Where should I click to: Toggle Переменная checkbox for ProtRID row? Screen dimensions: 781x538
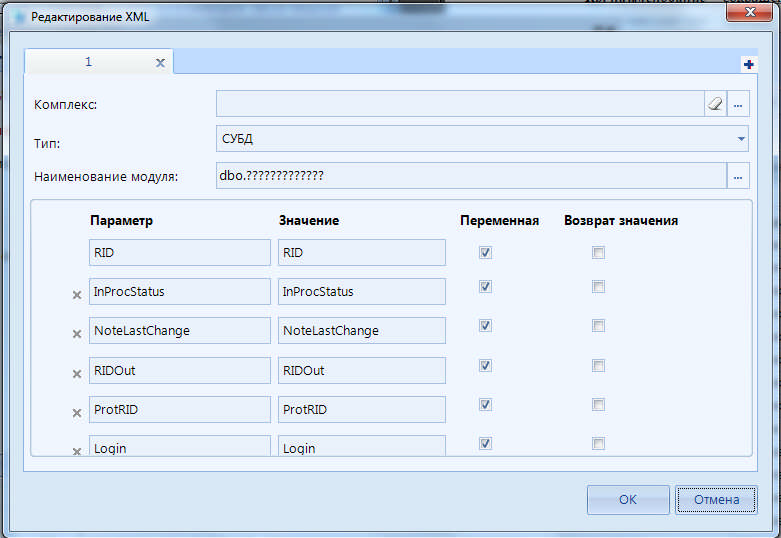point(486,405)
